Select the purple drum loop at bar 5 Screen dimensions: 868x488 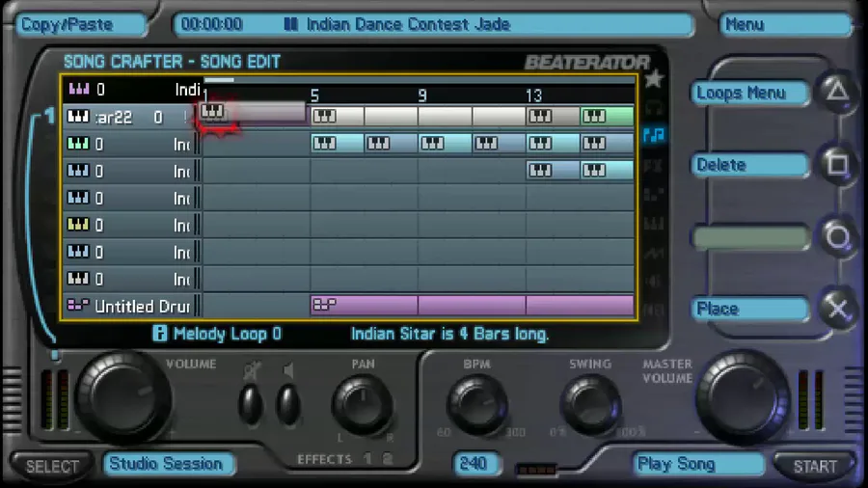pos(365,305)
